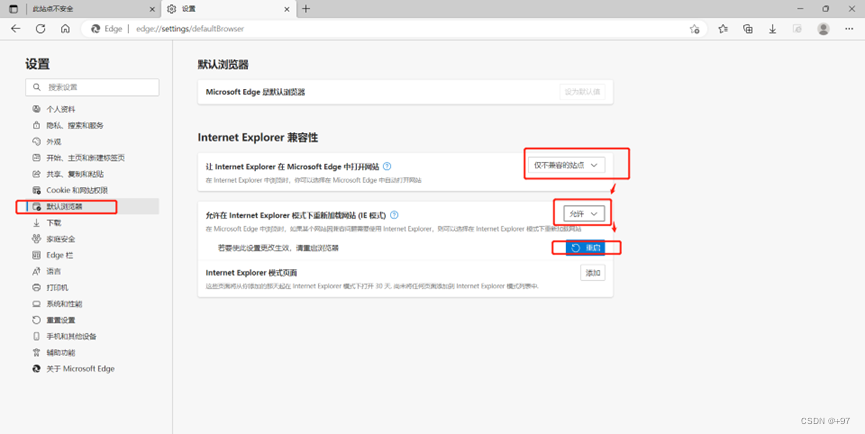Switch to the 此站点不安全 tab
Image resolution: width=865 pixels, height=434 pixels.
point(93,9)
